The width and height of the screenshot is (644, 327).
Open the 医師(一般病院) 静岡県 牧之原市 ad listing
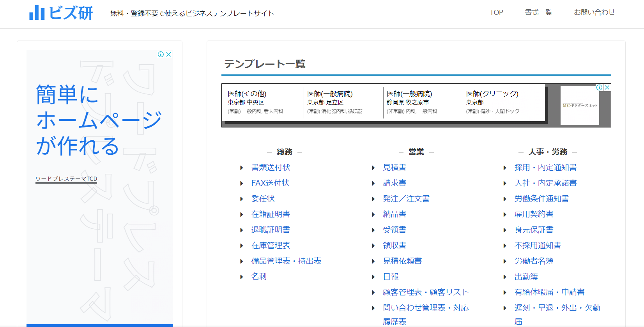(x=423, y=103)
